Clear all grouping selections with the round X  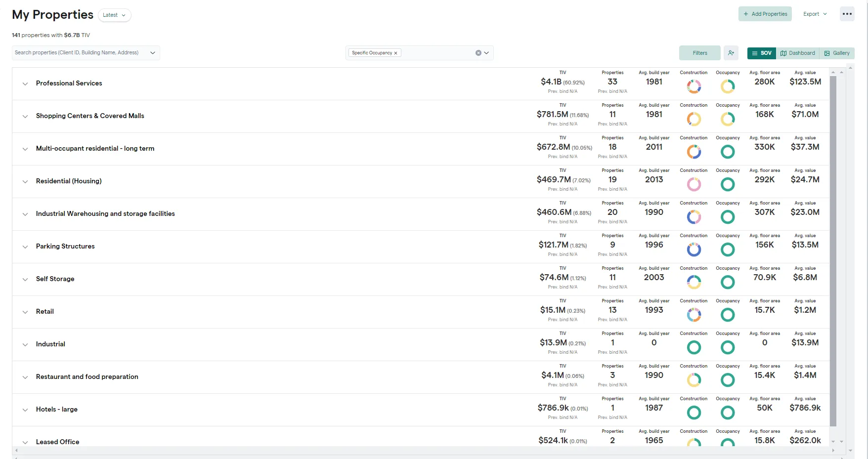(x=478, y=53)
